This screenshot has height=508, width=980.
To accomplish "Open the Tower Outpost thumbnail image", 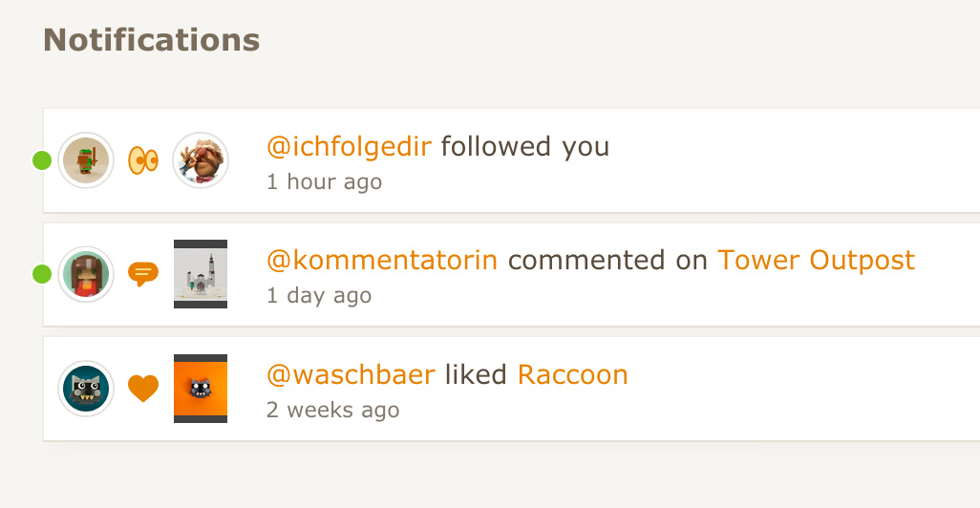I will tap(201, 274).
